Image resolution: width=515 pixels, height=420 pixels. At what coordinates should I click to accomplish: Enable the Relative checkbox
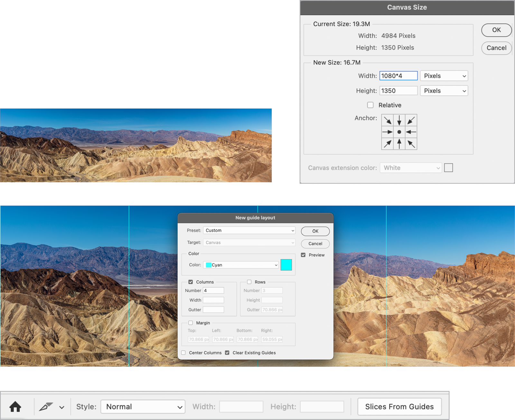point(370,105)
